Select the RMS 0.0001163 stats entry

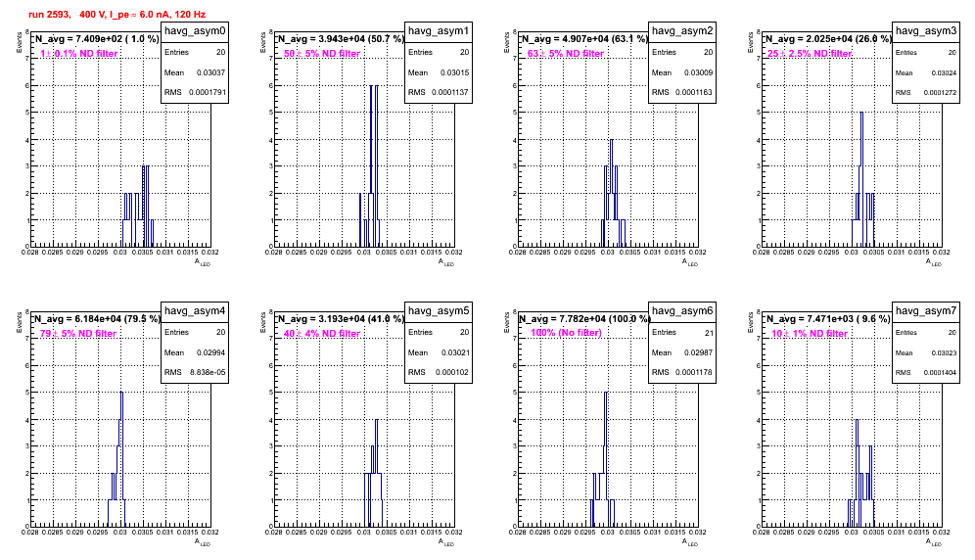[682, 92]
